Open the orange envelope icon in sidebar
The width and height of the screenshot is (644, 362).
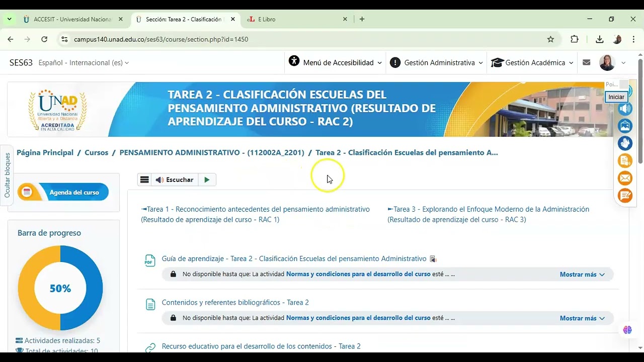coord(625,178)
